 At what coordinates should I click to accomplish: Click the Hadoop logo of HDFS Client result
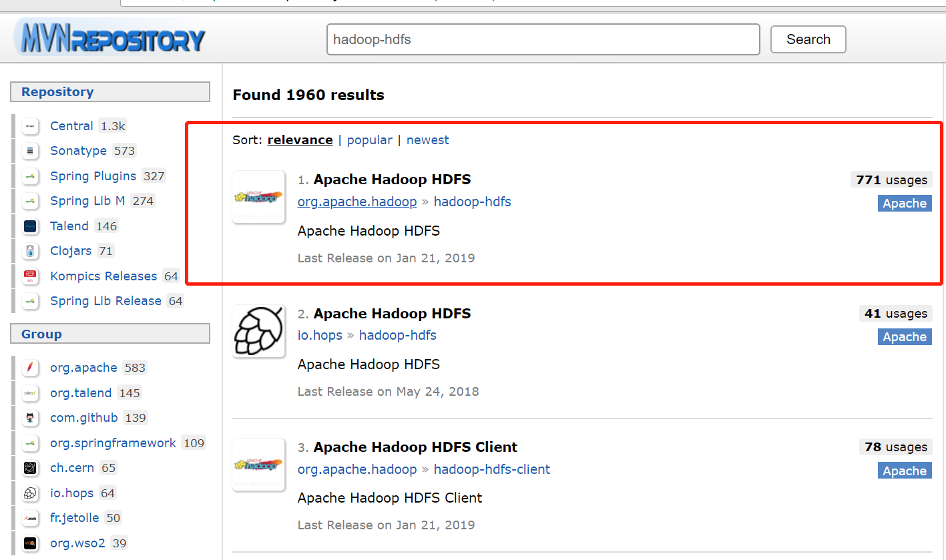pos(258,465)
